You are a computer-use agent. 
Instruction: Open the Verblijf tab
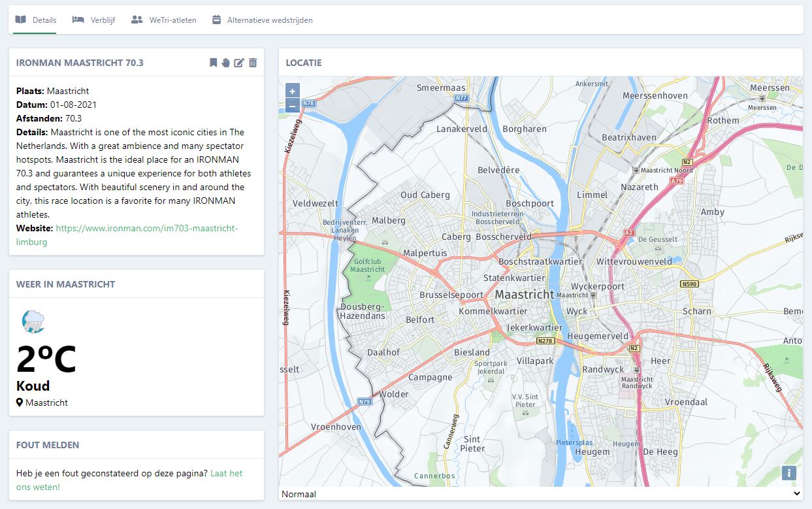[94, 20]
